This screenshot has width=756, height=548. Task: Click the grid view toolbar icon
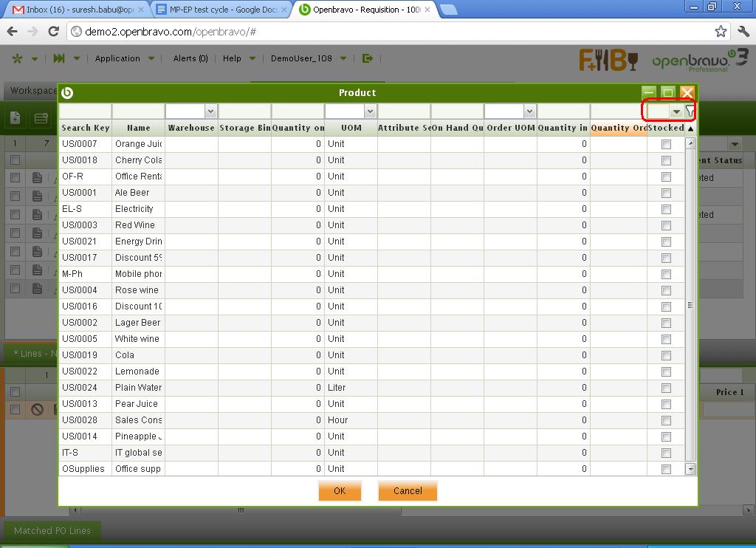pyautogui.click(x=41, y=117)
